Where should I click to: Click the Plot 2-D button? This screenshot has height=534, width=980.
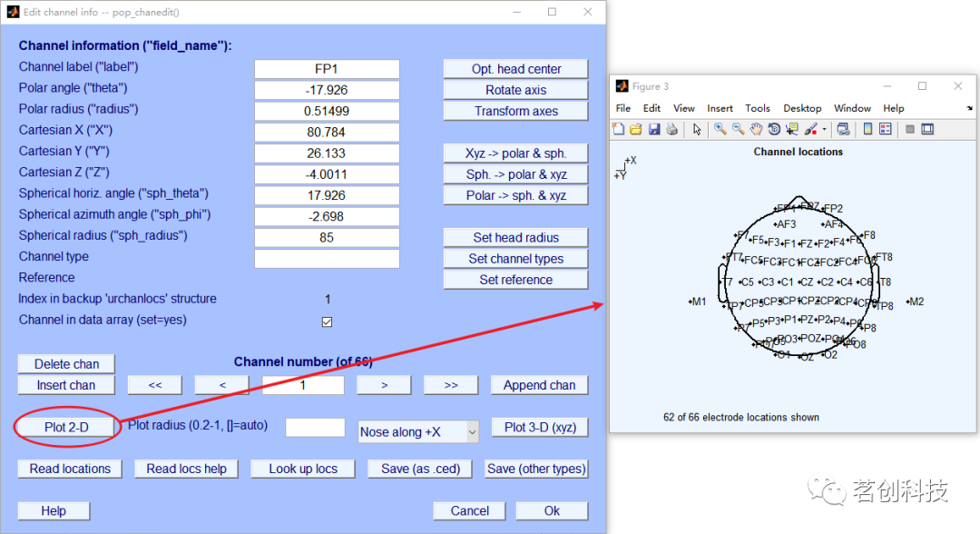pos(66,427)
